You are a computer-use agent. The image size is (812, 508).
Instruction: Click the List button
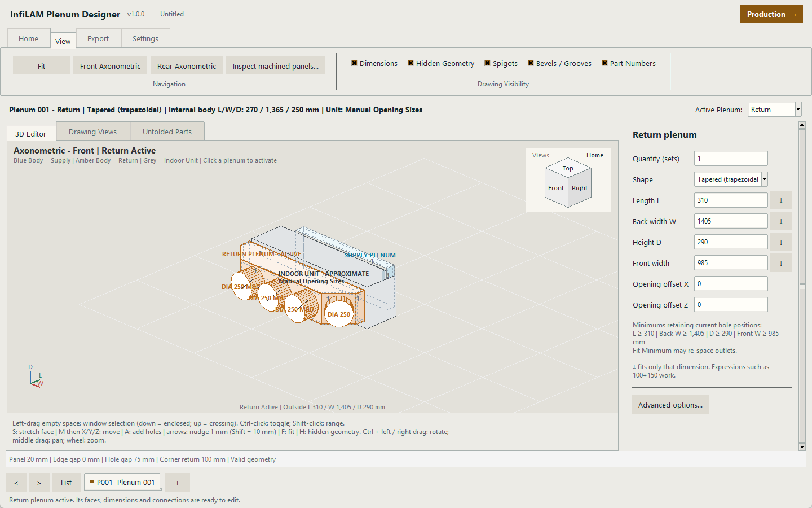tap(67, 483)
